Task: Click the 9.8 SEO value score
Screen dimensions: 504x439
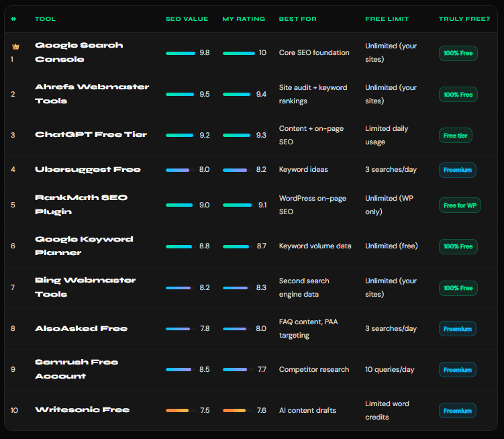Action: (x=205, y=53)
